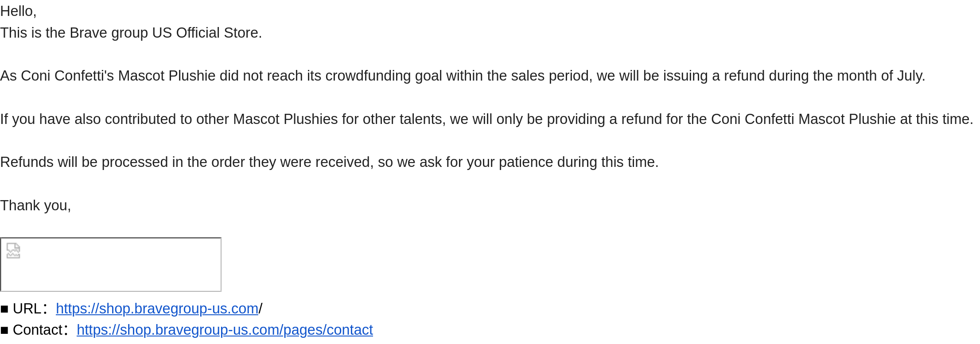Screen dimensions: 980x344
Task: Click the black square bullet before URL
Action: [4, 309]
